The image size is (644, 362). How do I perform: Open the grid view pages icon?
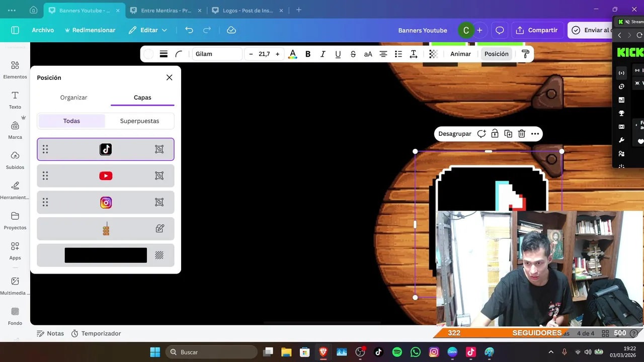[605, 333]
